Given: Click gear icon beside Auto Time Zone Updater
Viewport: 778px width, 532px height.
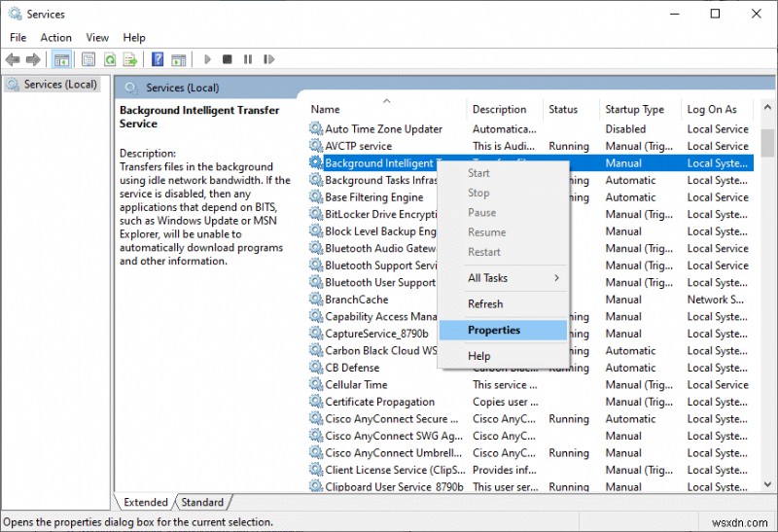Looking at the screenshot, I should point(316,128).
